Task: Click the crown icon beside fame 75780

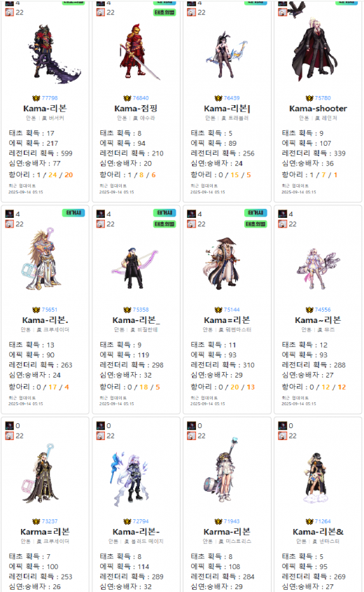Action: (309, 98)
